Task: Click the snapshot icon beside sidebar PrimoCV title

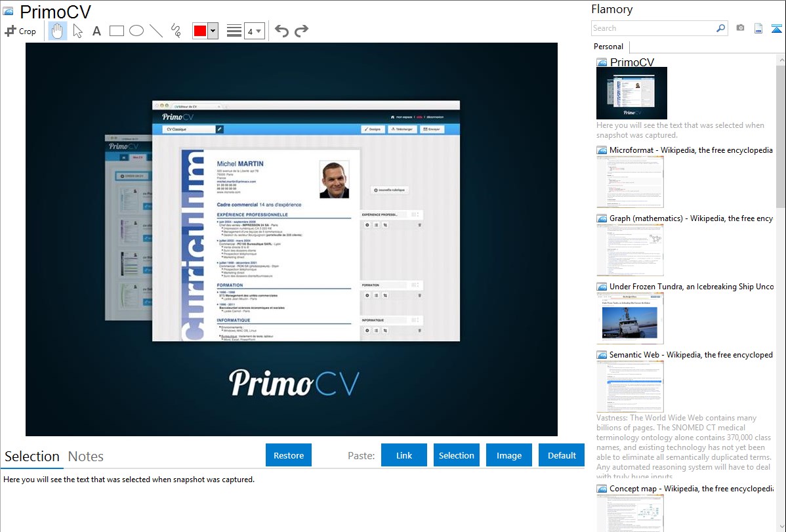Action: coord(602,63)
